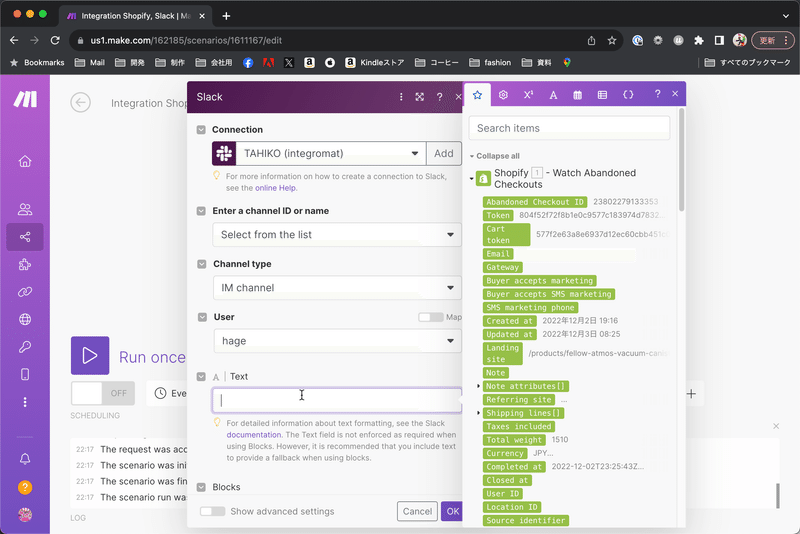The height and width of the screenshot is (534, 800).
Task: Switch scheduling from OFF to on
Action: click(103, 393)
